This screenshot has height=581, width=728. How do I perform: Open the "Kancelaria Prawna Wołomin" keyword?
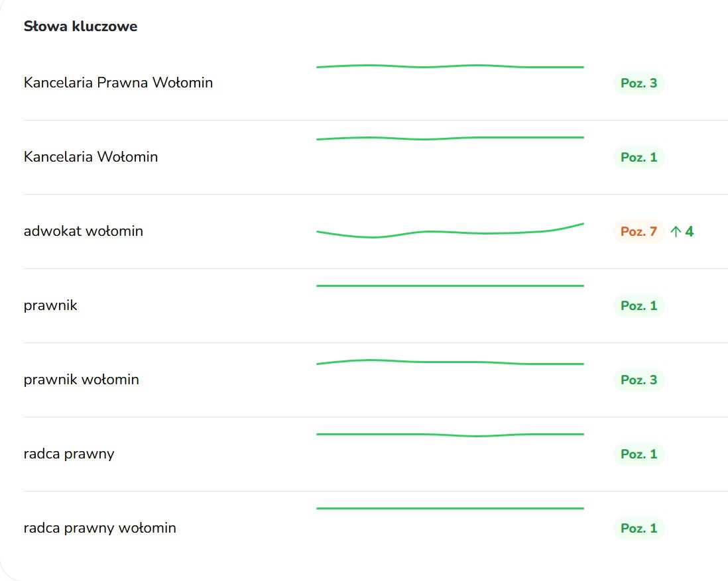(x=118, y=83)
